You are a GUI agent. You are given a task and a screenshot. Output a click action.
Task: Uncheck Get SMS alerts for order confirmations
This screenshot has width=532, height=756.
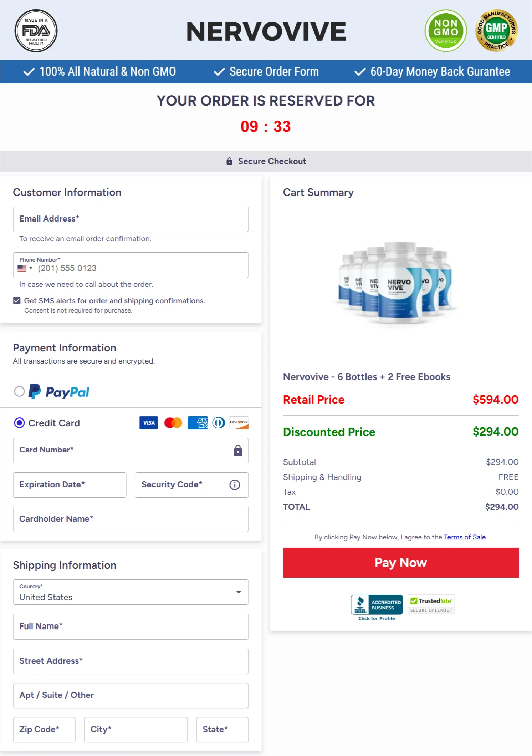[x=16, y=300]
